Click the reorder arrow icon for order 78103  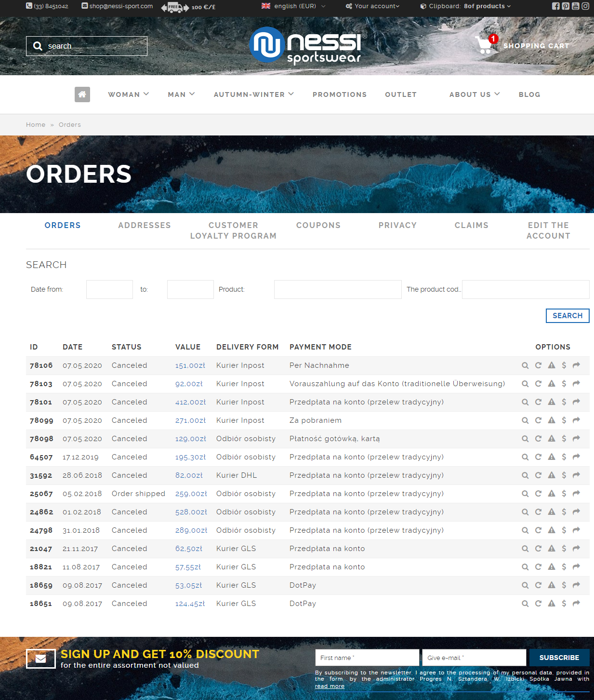click(538, 384)
